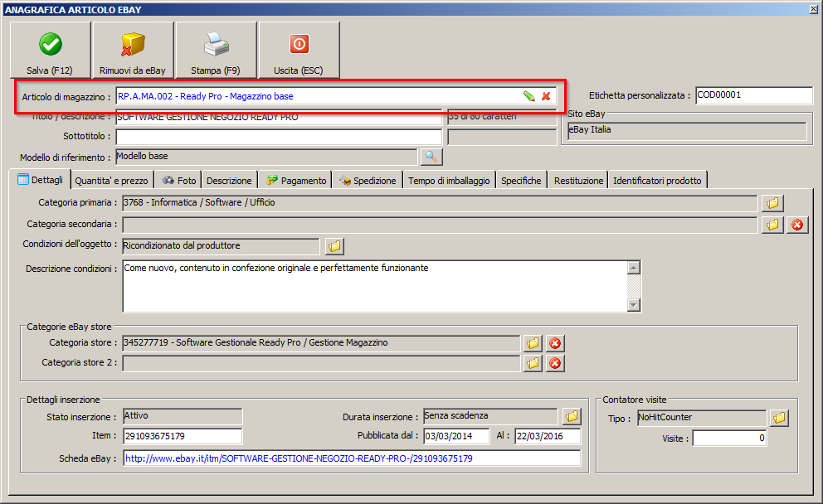Browse secondary category folder icon
Viewport: 823px width, 504px height.
(x=772, y=225)
